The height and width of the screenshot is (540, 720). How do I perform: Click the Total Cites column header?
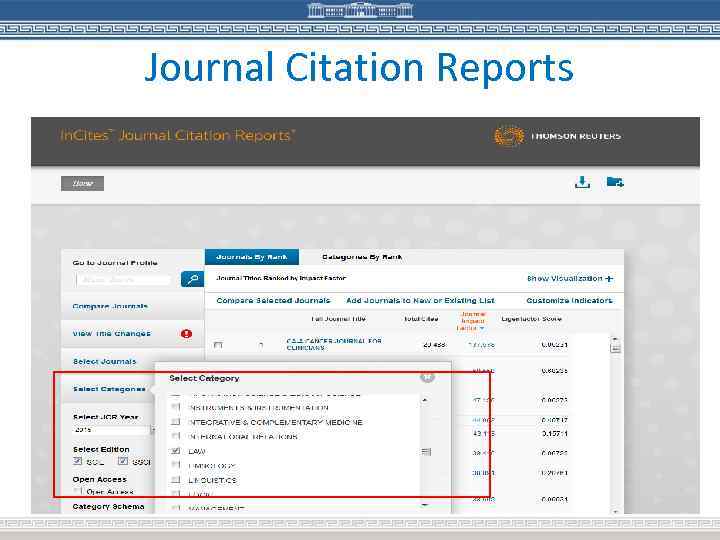[421, 319]
